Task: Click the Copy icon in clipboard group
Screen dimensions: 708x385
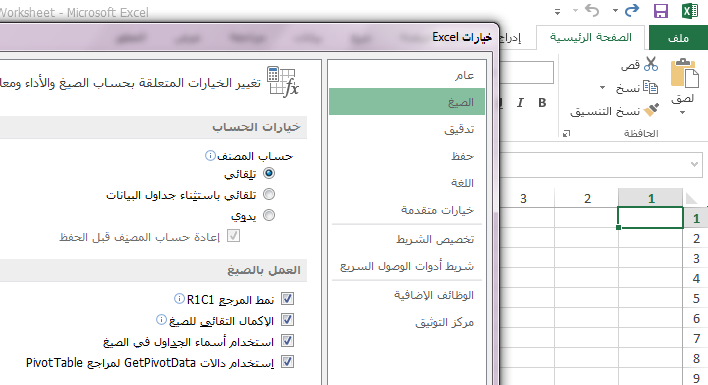Action: (x=650, y=87)
